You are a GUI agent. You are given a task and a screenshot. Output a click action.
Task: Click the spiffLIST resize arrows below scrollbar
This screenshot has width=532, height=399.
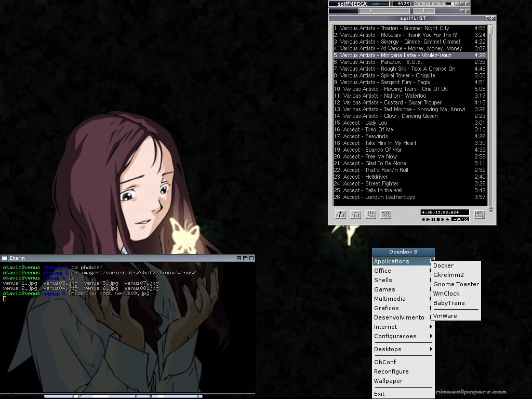490,209
